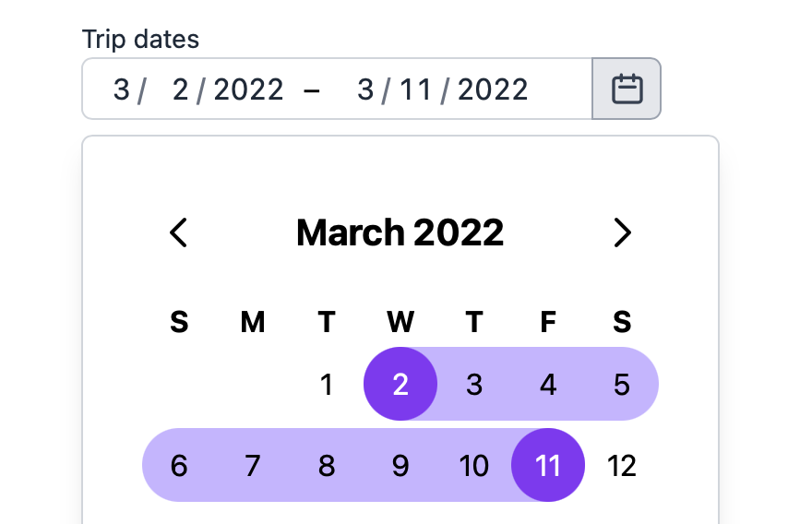The image size is (812, 524).
Task: Click start day segment showing 2
Action: pos(180,89)
